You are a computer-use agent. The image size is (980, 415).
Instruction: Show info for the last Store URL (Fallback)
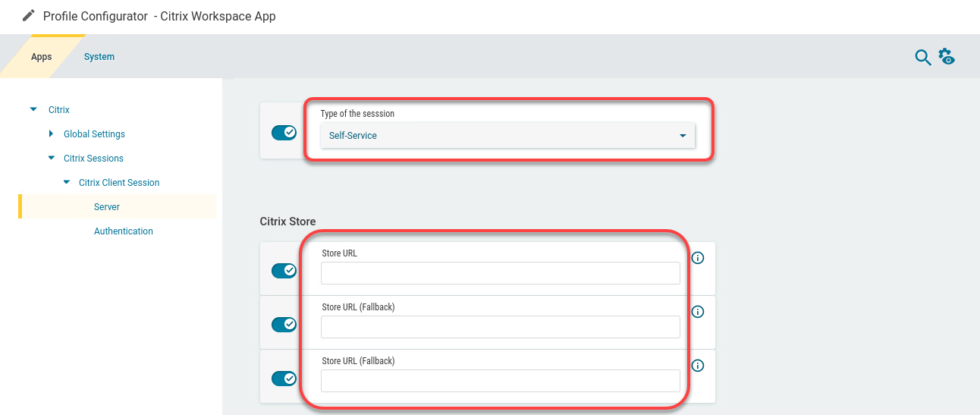[698, 366]
